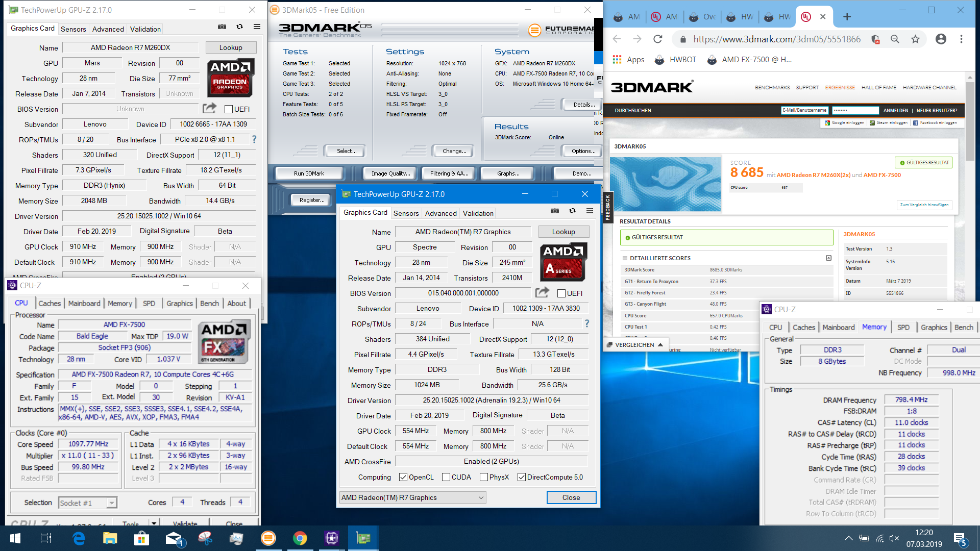Click the zoom magnifier icon in Chrome address bar
Image resolution: width=980 pixels, height=551 pixels.
tap(895, 39)
